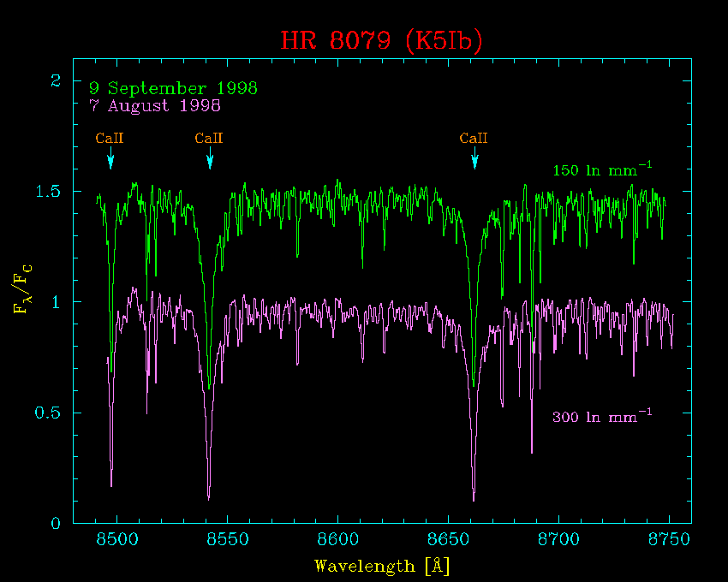Click the cyan arrow above the 8498 Å line
728x582 pixels.
coord(110,160)
